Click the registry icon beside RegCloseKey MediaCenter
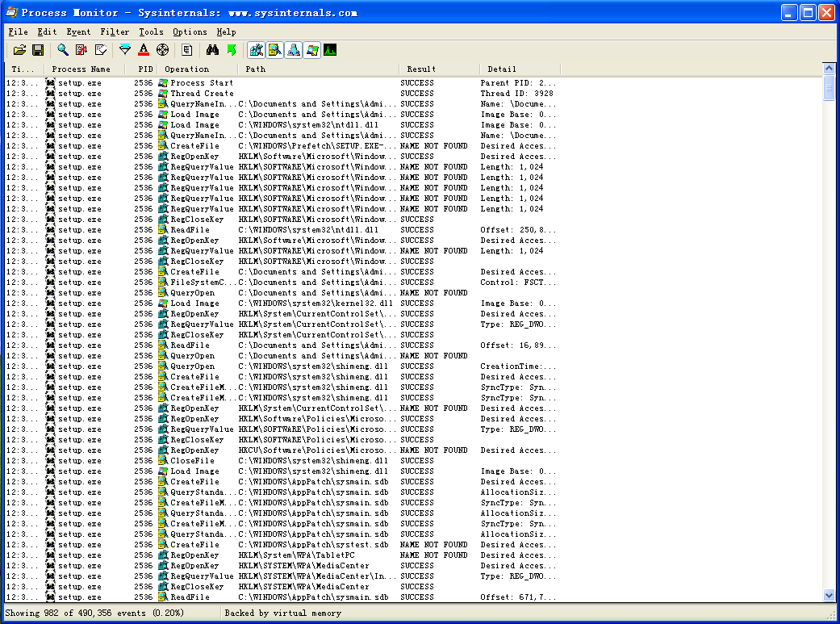The height and width of the screenshot is (624, 840). pyautogui.click(x=163, y=587)
